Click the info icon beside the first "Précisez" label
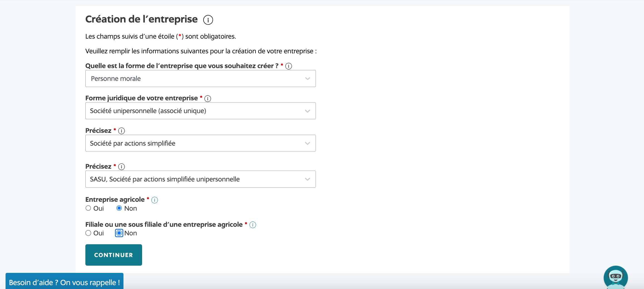 [121, 131]
